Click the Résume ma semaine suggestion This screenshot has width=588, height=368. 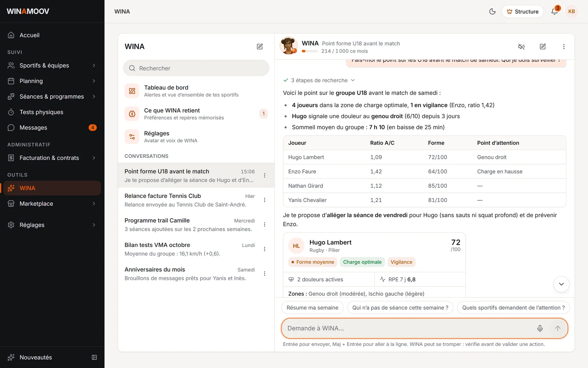click(312, 308)
